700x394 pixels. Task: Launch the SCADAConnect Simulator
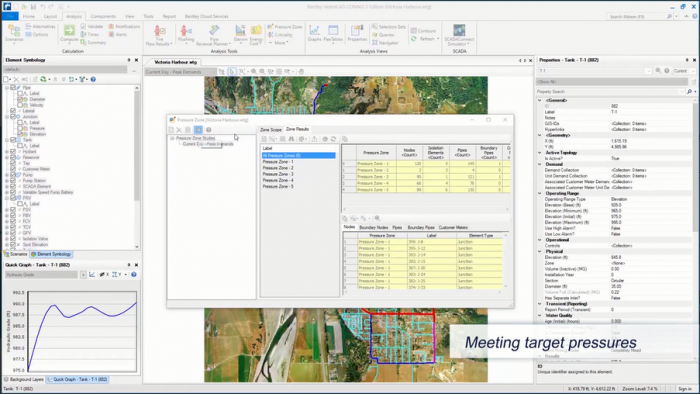459,35
